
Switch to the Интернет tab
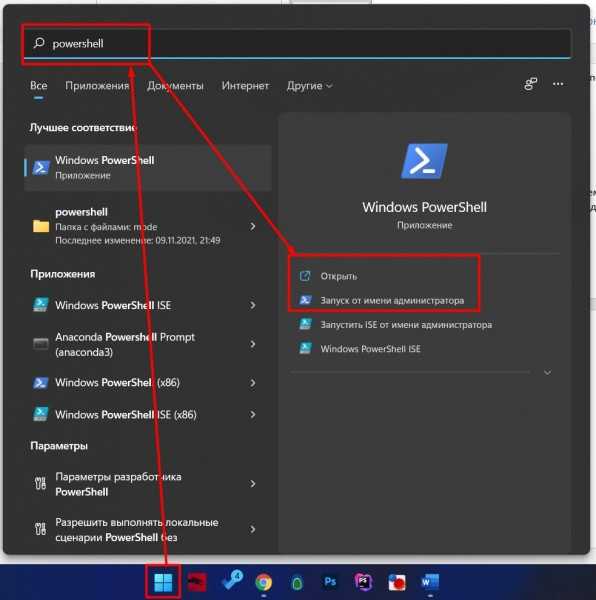245,85
